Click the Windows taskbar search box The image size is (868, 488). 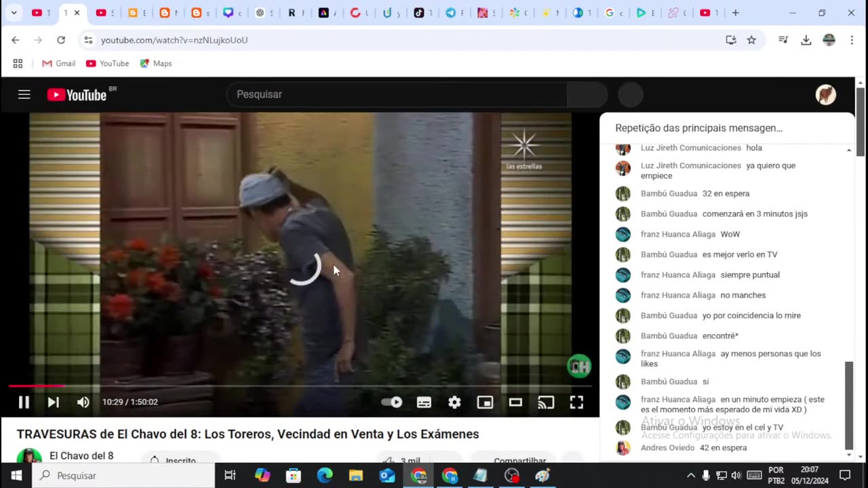123,475
